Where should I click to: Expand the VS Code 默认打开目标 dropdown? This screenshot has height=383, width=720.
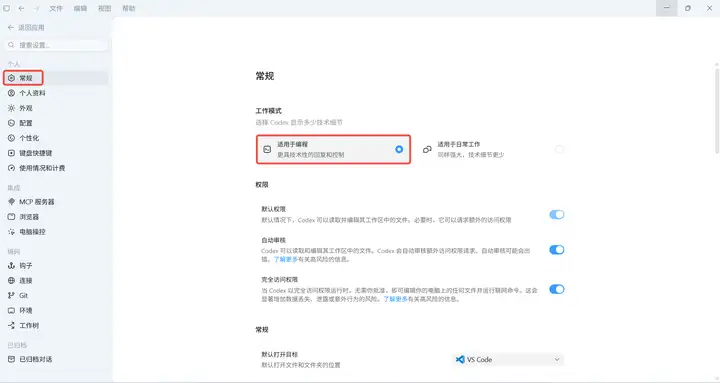tap(508, 360)
